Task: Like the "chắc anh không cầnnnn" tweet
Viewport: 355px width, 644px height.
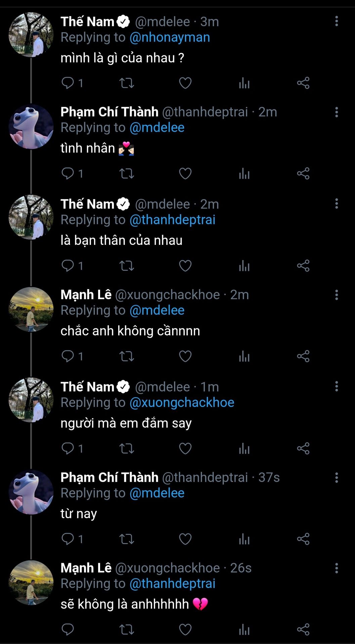Action: click(185, 356)
